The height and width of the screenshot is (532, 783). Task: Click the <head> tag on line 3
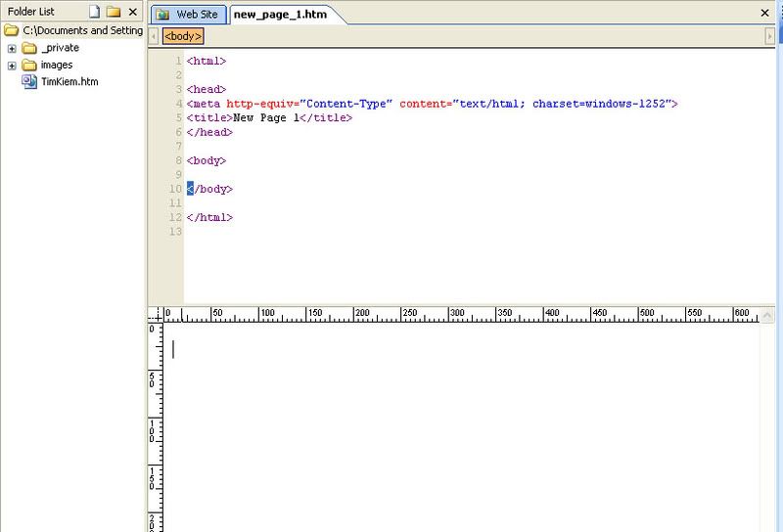coord(207,89)
